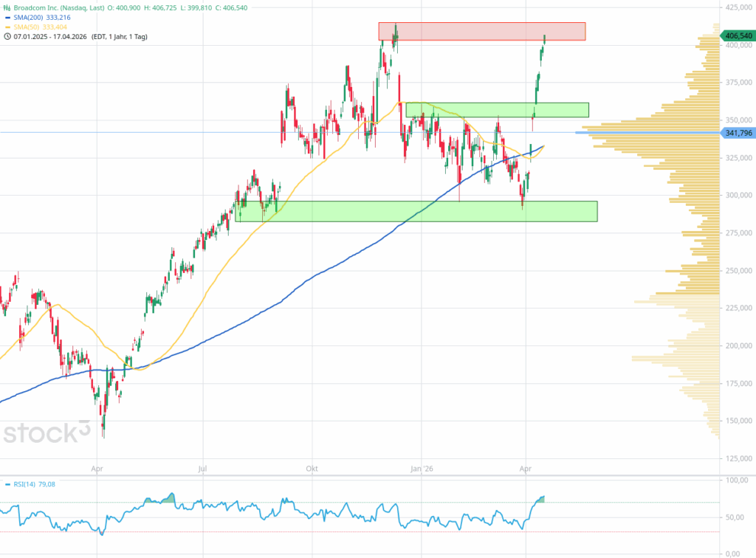Click the candlestick icon beside Broadcom Inc.

7,7
